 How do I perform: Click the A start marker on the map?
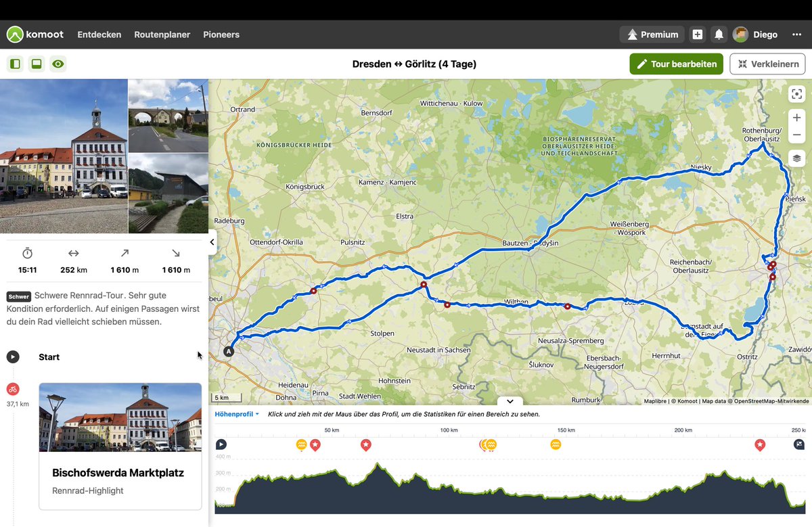[229, 351]
